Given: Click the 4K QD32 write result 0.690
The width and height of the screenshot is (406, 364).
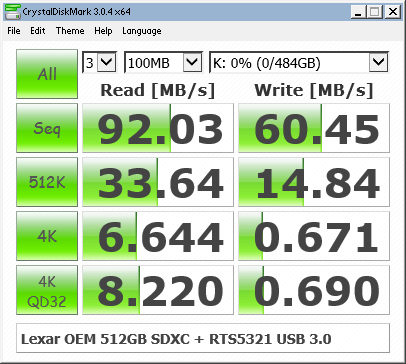Looking at the screenshot, I should [314, 290].
